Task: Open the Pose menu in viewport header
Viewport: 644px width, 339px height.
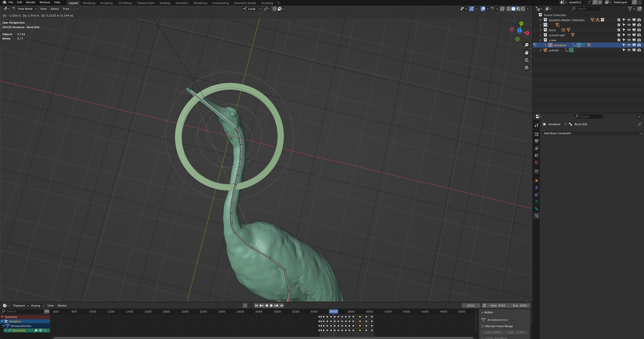Action: pyautogui.click(x=66, y=9)
